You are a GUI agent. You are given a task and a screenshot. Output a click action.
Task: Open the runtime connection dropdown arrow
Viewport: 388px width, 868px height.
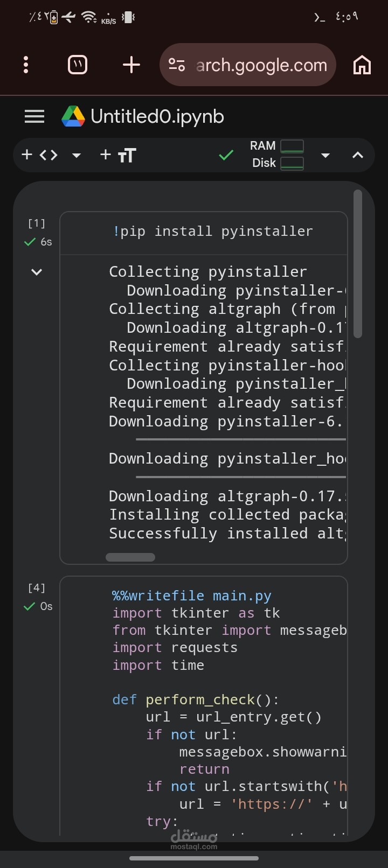pyautogui.click(x=325, y=156)
